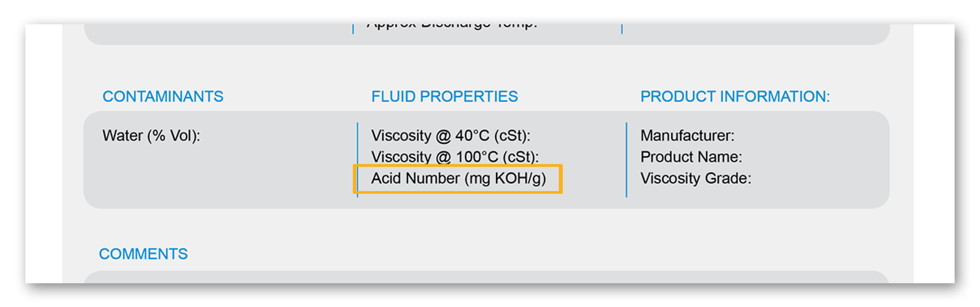
Task: Click the COMMENTS section heading
Action: [143, 254]
